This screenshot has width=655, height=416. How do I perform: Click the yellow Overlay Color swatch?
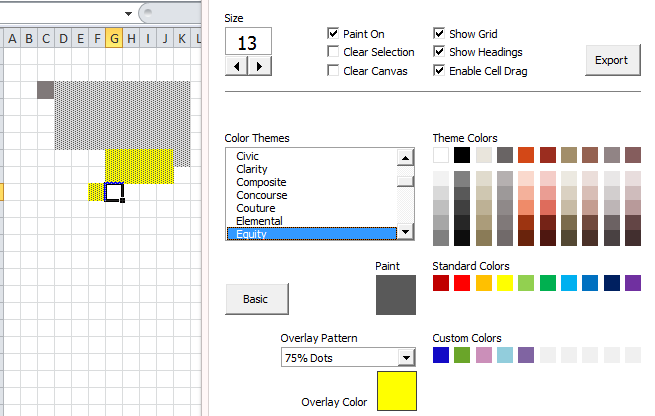tap(396, 390)
